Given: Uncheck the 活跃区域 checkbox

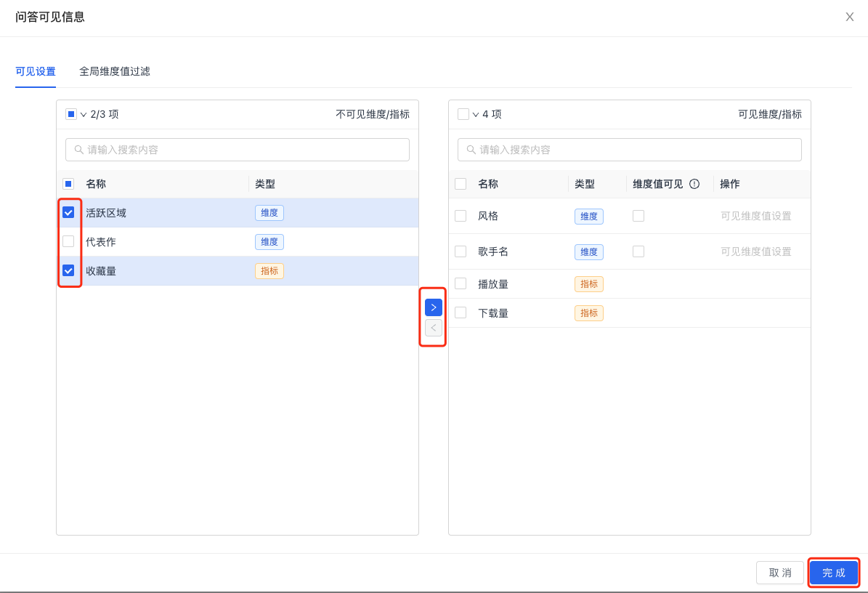Looking at the screenshot, I should 68,212.
